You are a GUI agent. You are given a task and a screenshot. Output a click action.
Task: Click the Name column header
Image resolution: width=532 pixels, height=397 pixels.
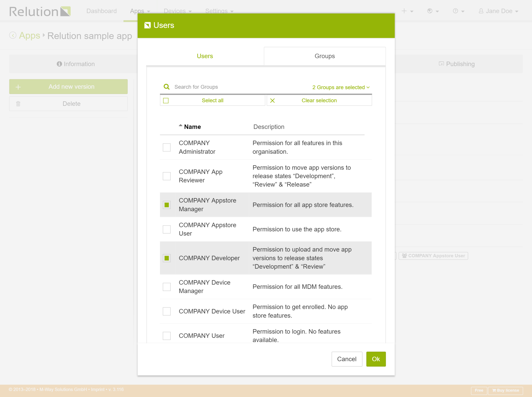tap(192, 127)
